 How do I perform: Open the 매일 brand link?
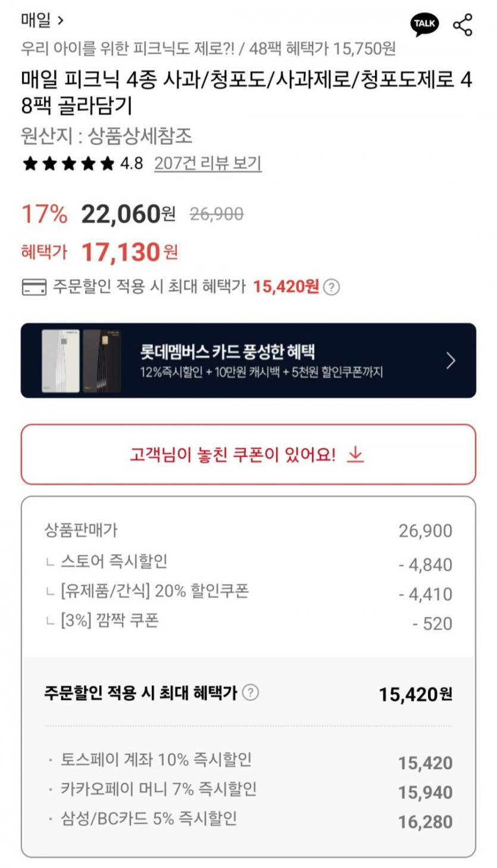(42, 21)
